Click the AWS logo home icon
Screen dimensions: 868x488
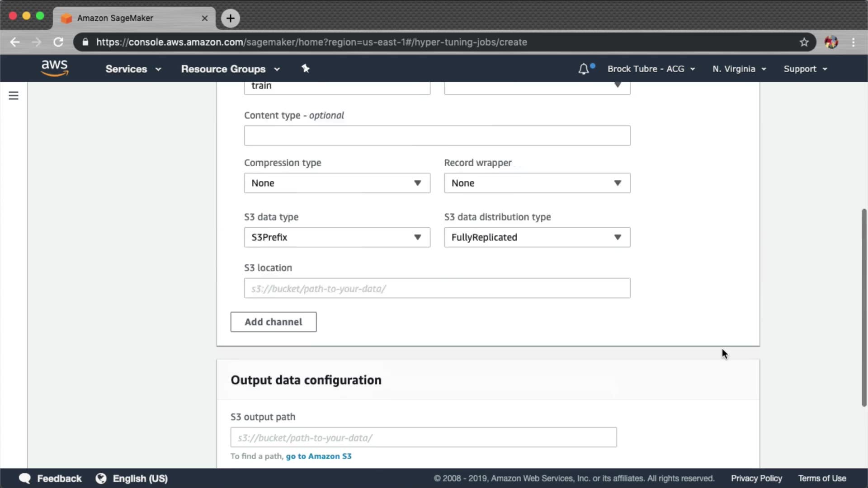click(55, 69)
